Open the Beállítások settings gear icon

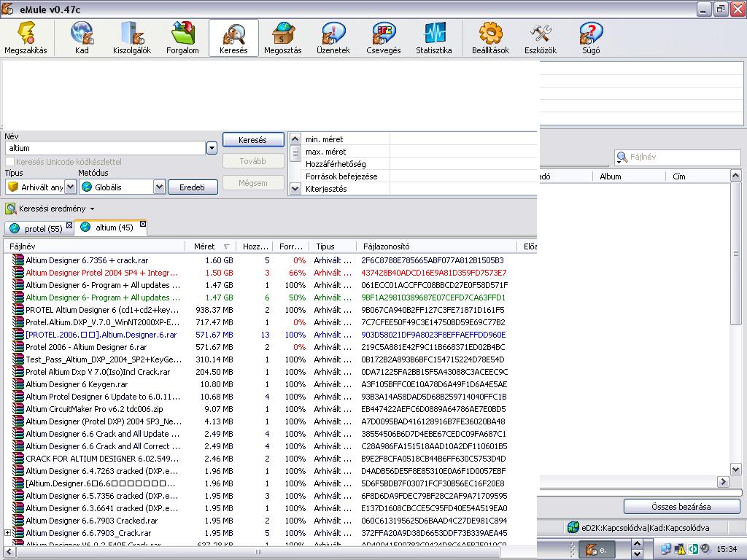491,38
